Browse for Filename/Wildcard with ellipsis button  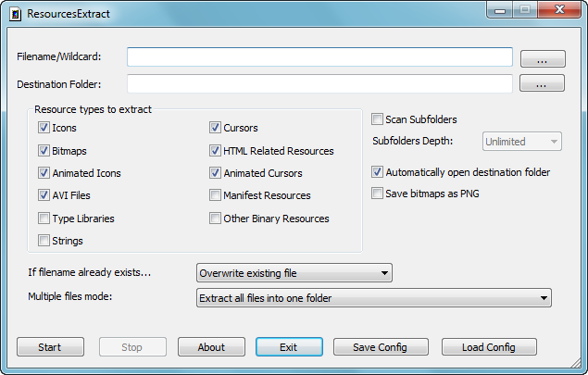click(543, 59)
